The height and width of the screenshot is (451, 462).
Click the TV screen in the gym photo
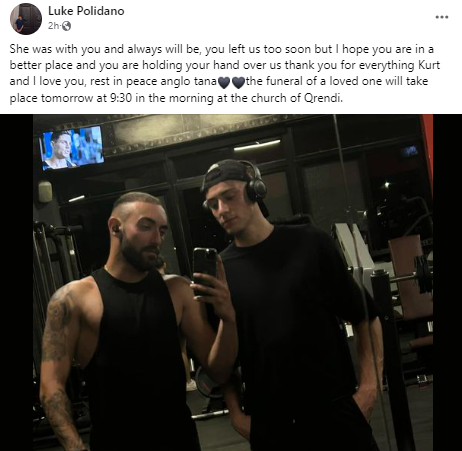tap(72, 147)
